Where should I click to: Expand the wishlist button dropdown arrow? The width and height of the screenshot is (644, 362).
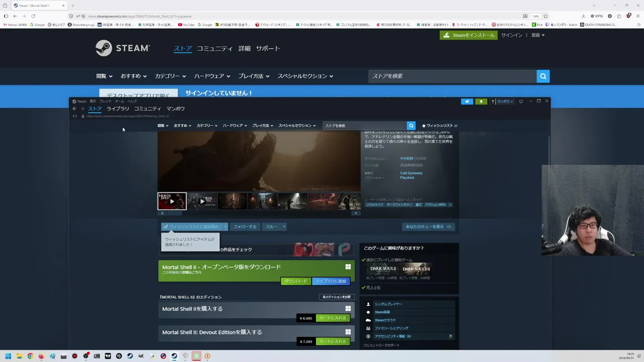225,227
